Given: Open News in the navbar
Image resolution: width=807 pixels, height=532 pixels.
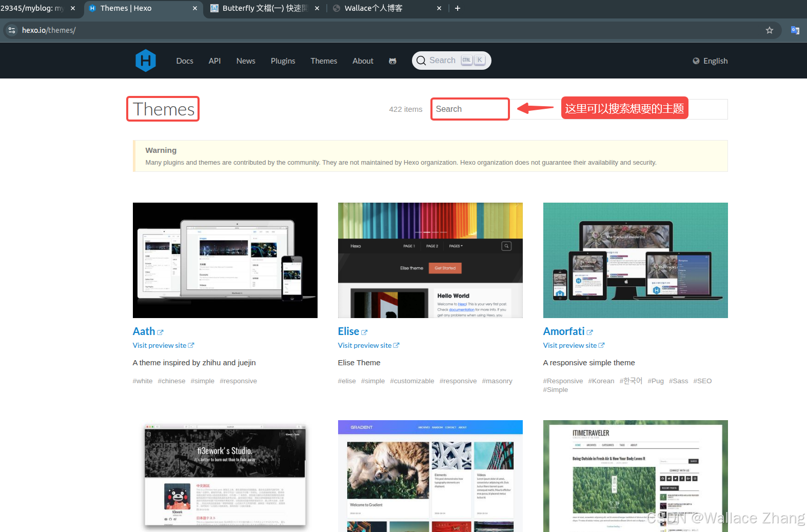Looking at the screenshot, I should click(x=246, y=61).
